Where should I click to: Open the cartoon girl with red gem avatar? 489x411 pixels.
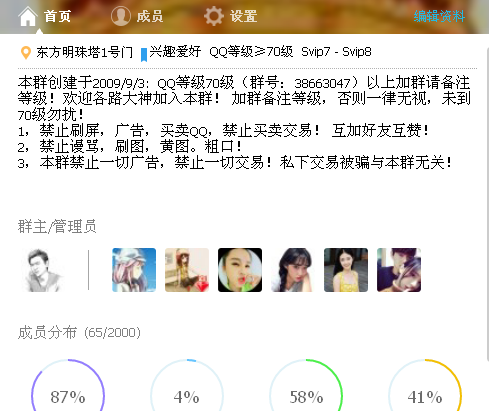click(187, 270)
